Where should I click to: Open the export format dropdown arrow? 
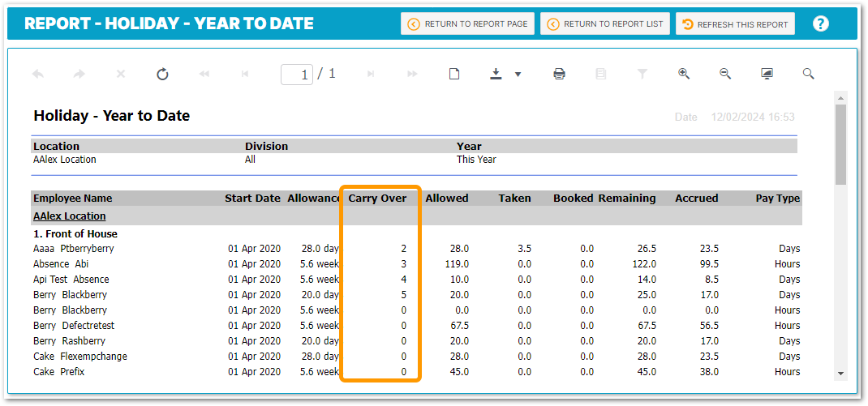click(x=518, y=75)
